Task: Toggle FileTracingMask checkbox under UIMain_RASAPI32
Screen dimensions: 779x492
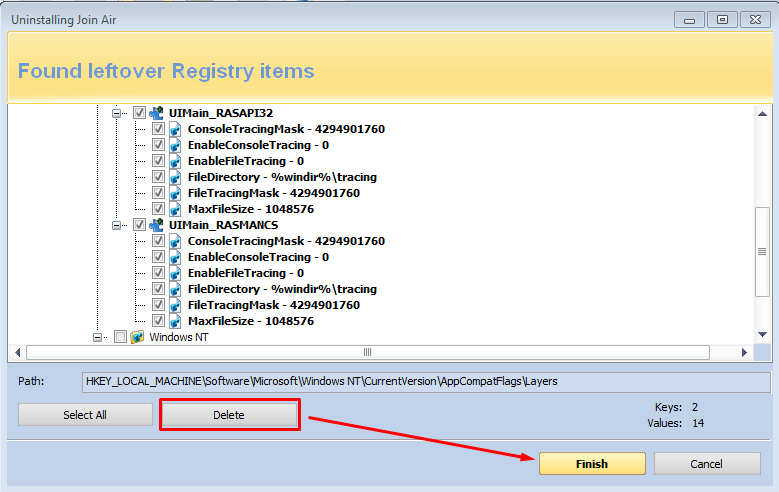Action: pos(158,192)
